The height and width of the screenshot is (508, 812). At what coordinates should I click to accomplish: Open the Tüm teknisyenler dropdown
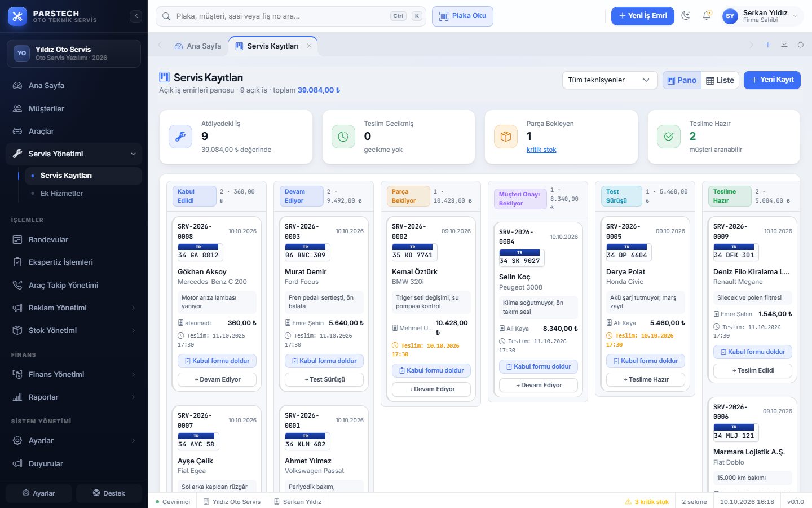610,80
